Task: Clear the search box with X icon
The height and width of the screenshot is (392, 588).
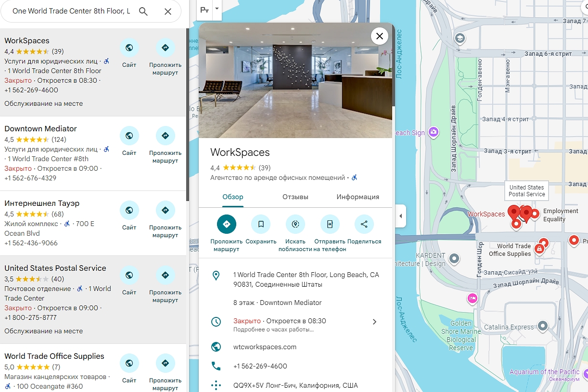Action: coord(168,12)
